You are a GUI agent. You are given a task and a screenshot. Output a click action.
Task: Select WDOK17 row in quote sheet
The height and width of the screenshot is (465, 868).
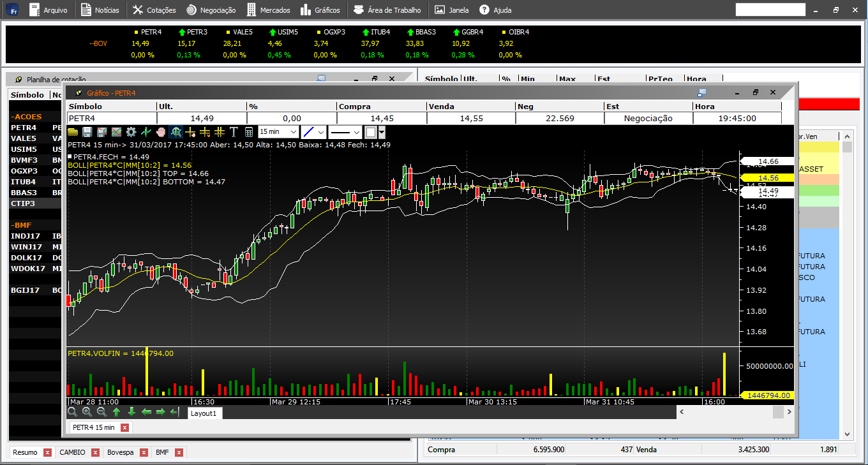click(35, 269)
